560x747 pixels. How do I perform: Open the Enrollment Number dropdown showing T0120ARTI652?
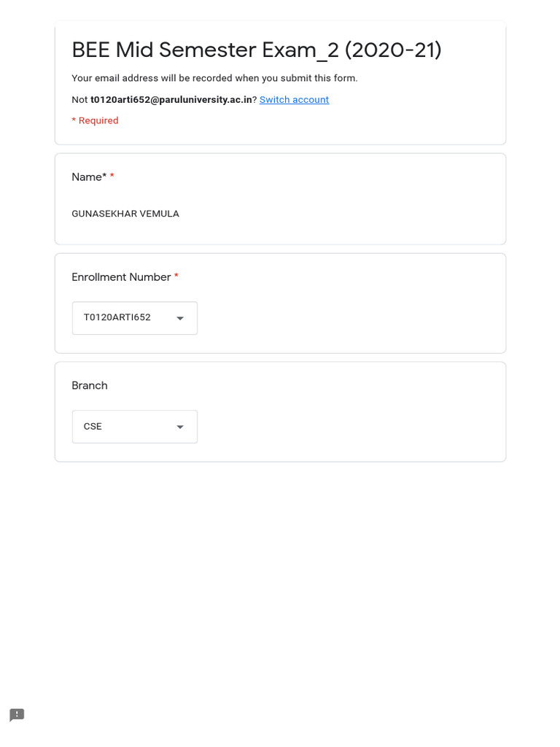coord(134,318)
